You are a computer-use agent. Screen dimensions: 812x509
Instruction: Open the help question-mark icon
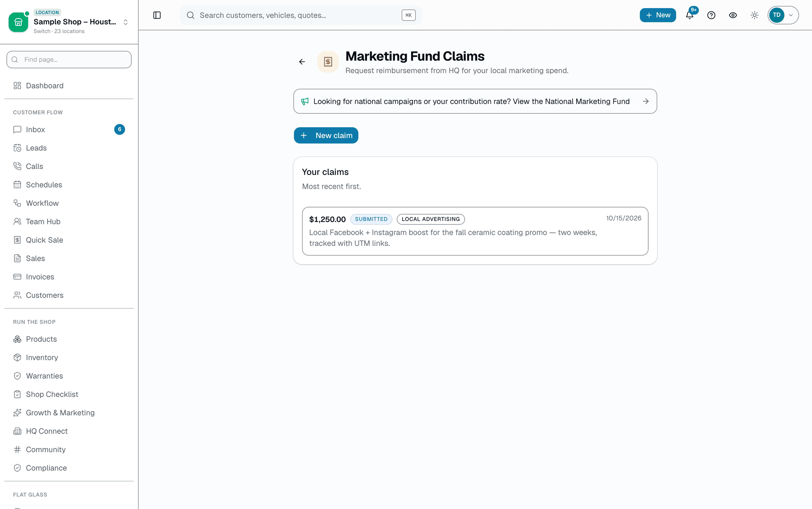pos(711,15)
